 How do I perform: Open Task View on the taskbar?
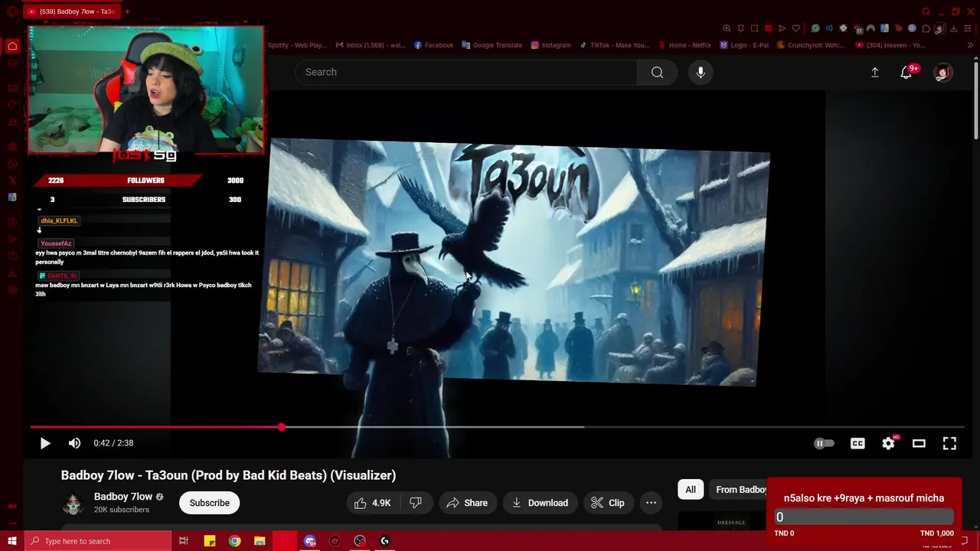[184, 541]
